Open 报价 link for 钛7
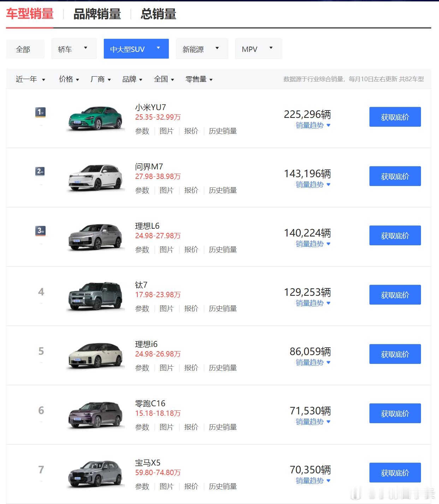This screenshot has height=504, width=439. click(x=191, y=308)
